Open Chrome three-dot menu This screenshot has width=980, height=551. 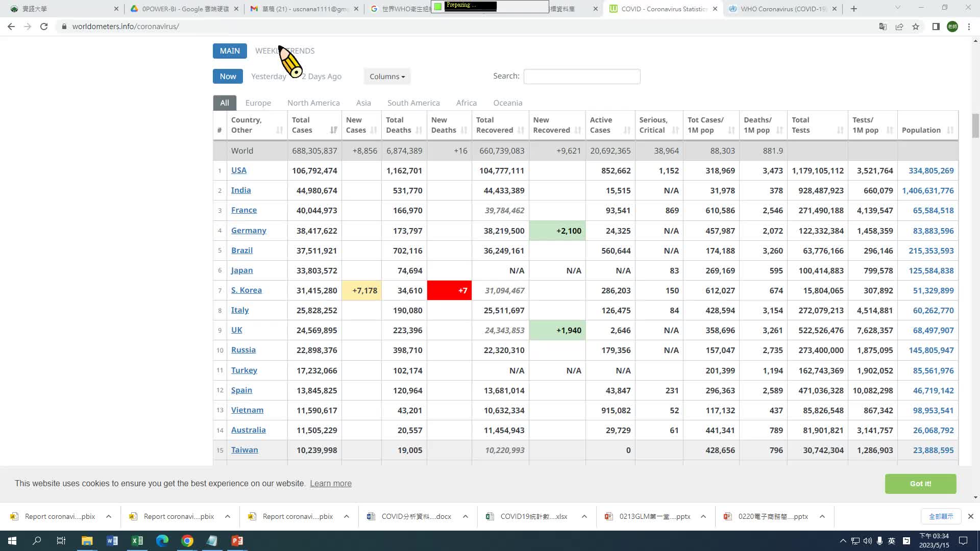(x=969, y=27)
